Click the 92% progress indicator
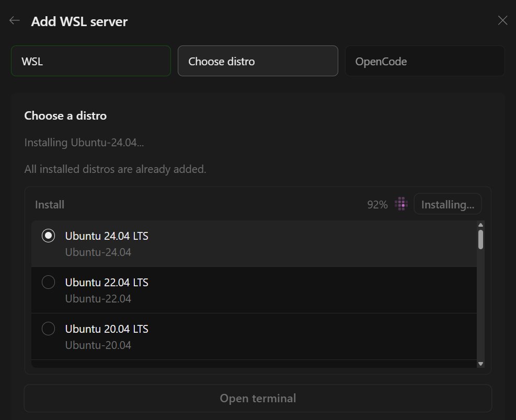Screen dimensions: 516x420 [x=377, y=205]
